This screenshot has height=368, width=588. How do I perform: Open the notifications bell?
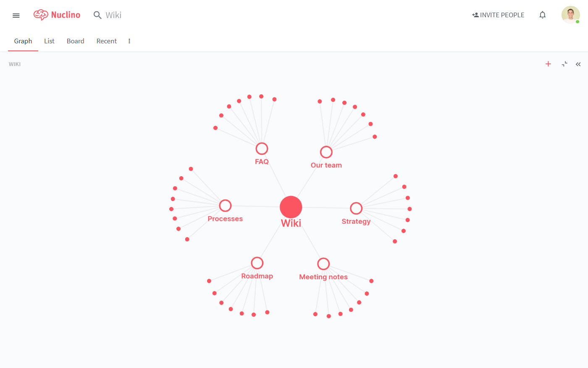click(x=542, y=15)
